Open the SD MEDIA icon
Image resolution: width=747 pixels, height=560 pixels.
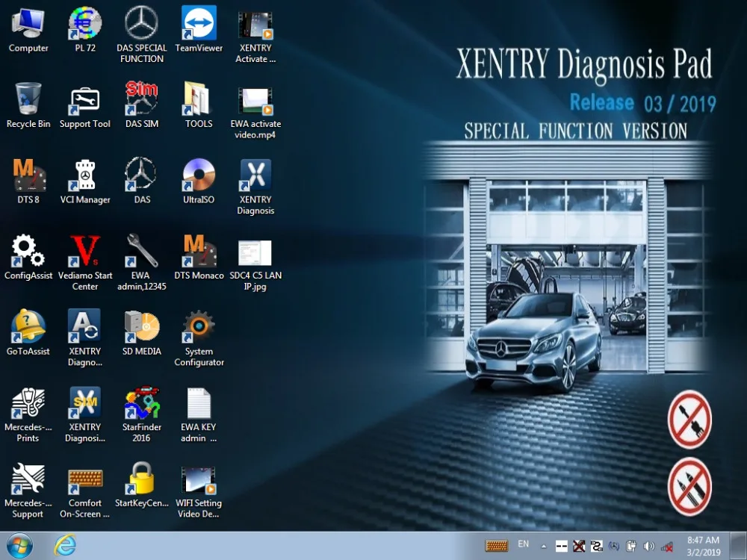[x=141, y=333]
